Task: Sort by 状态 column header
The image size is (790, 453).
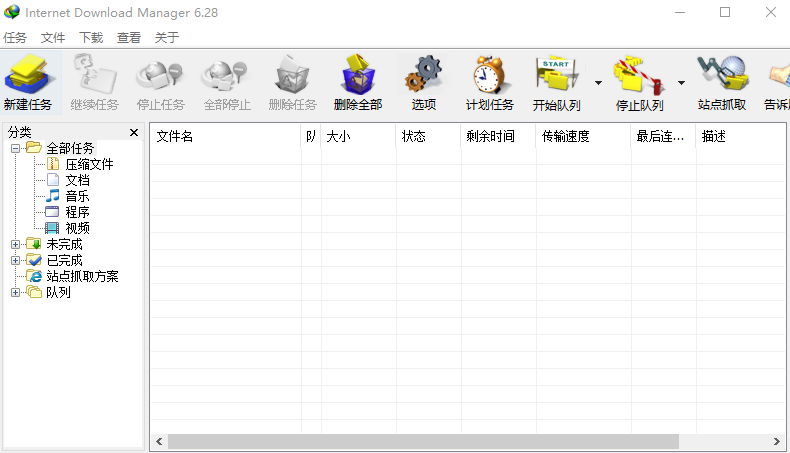Action: [x=428, y=136]
